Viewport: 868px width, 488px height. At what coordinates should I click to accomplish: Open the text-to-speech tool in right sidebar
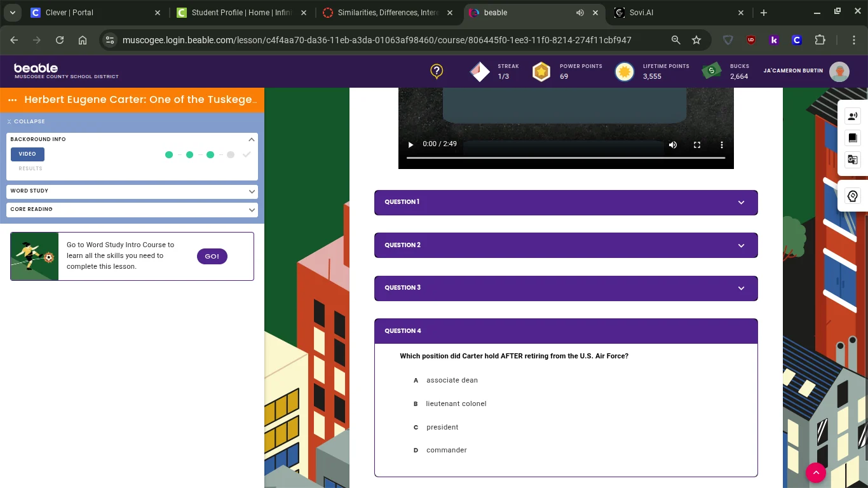[x=853, y=116]
